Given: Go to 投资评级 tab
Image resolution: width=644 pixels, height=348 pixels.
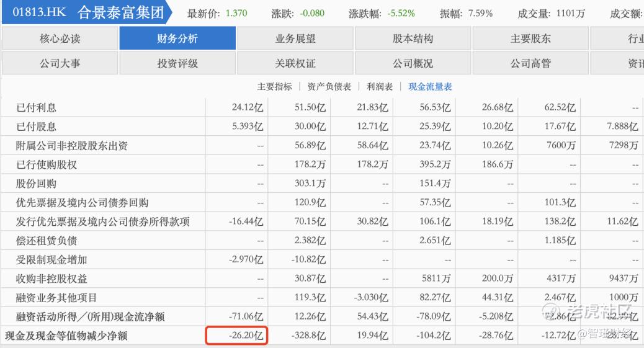Looking at the screenshot, I should tap(177, 63).
